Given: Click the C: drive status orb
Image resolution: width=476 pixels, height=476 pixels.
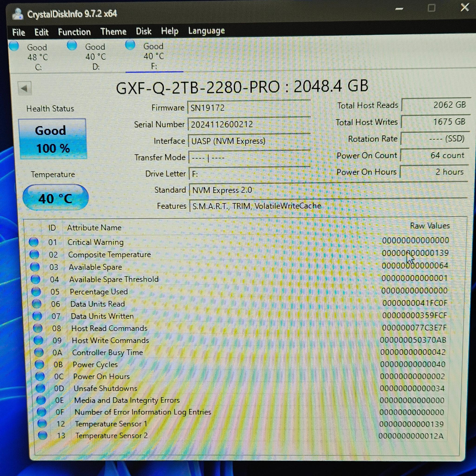Looking at the screenshot, I should [x=14, y=46].
